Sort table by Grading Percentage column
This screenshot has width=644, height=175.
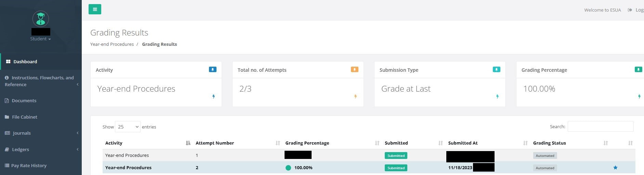tap(307, 143)
